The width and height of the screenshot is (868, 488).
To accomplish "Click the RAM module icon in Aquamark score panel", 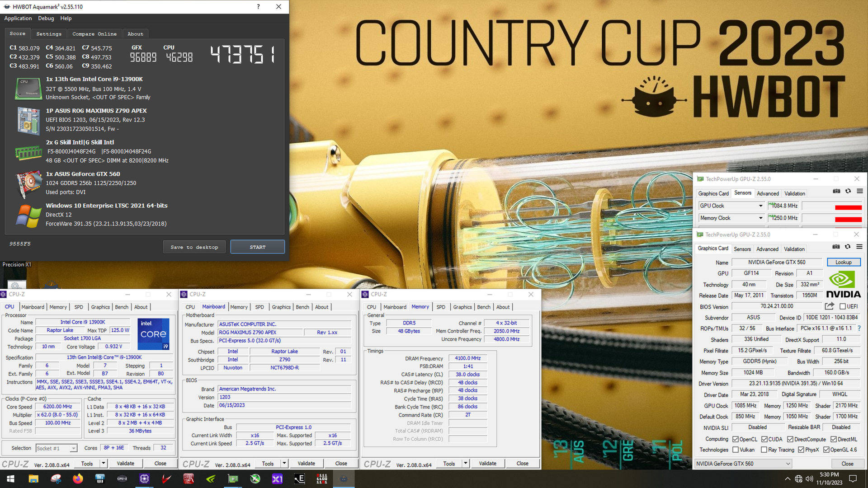I will point(28,153).
